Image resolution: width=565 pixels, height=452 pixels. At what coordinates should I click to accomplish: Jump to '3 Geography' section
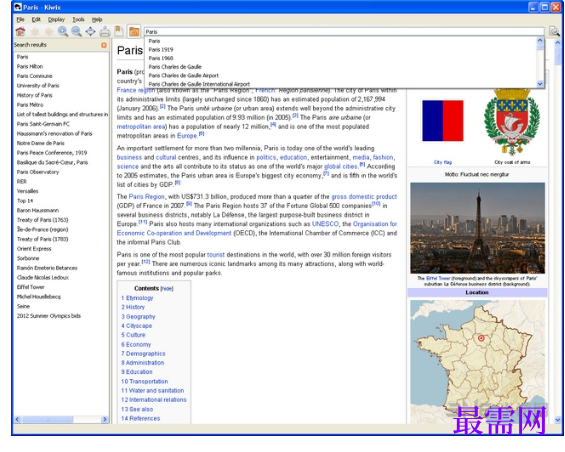click(x=138, y=316)
